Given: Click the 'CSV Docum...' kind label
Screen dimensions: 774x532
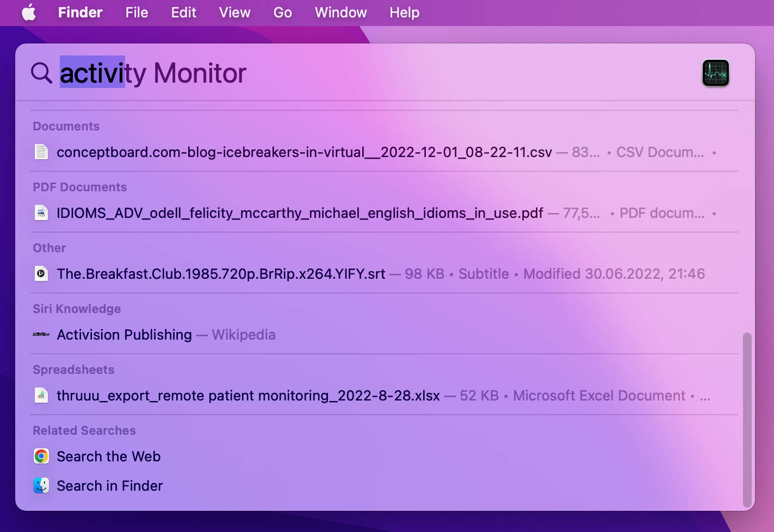Looking at the screenshot, I should pos(660,152).
